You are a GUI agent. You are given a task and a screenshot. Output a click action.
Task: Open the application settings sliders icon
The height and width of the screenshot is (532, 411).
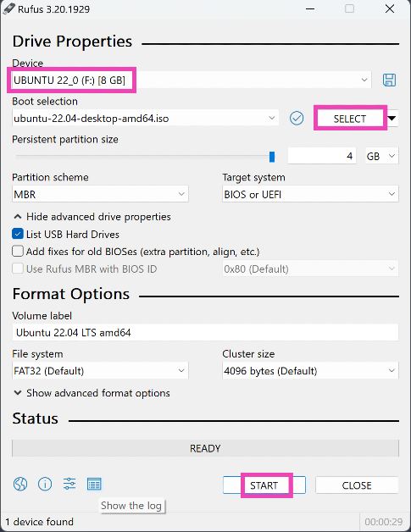click(69, 484)
